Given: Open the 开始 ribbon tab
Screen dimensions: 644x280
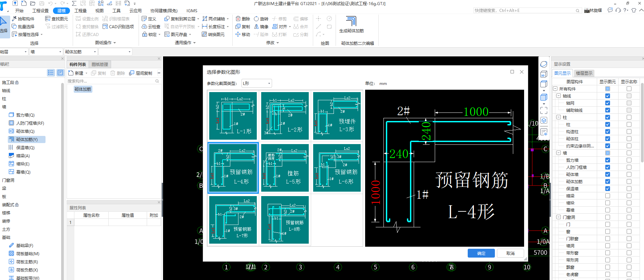Looking at the screenshot, I should 19,11.
